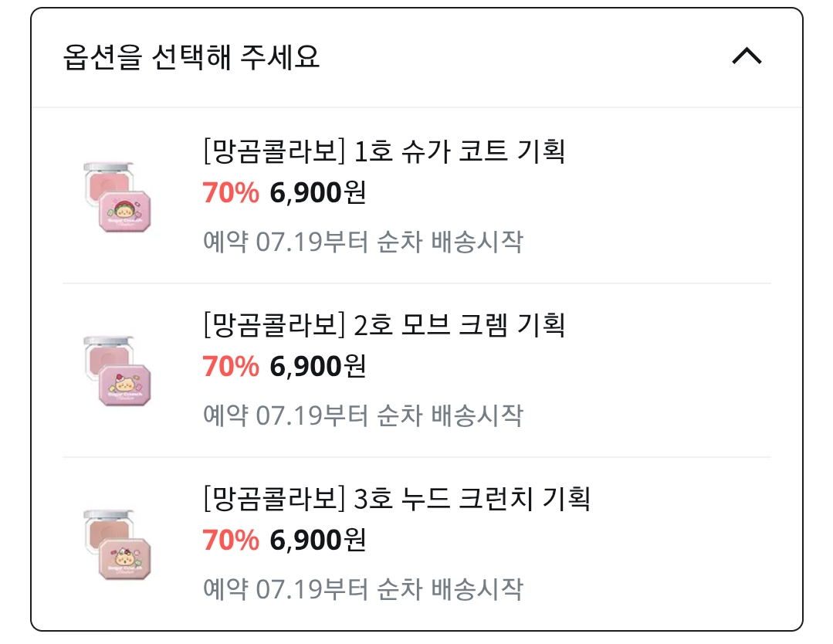The width and height of the screenshot is (833, 644).
Task: Click the 옵션을 선택해 주세요 dropdown header
Action: pos(417,57)
